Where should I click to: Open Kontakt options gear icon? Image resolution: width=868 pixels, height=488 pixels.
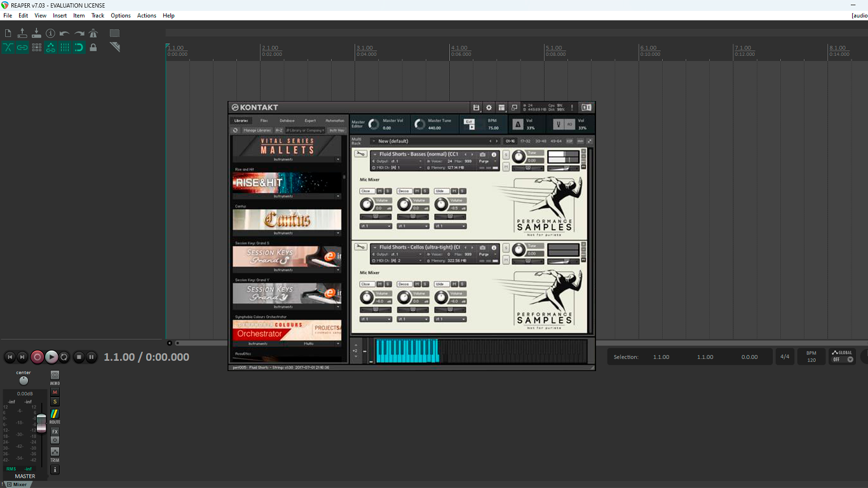(489, 107)
